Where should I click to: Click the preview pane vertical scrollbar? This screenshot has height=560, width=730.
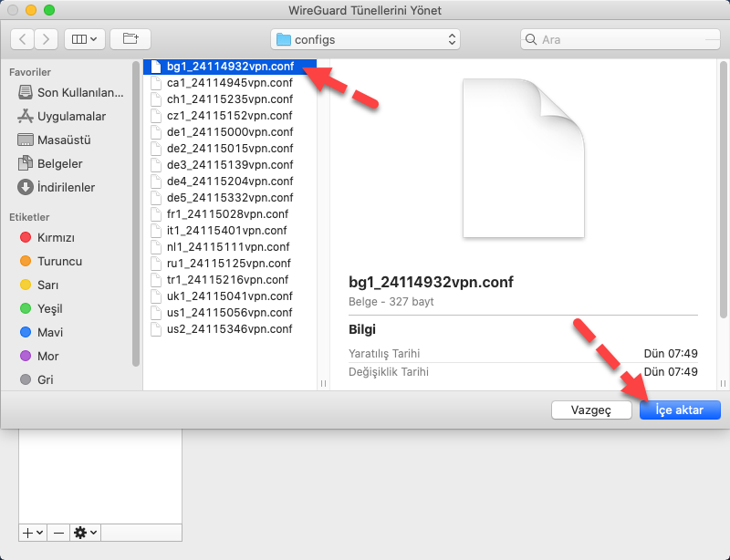(x=723, y=190)
